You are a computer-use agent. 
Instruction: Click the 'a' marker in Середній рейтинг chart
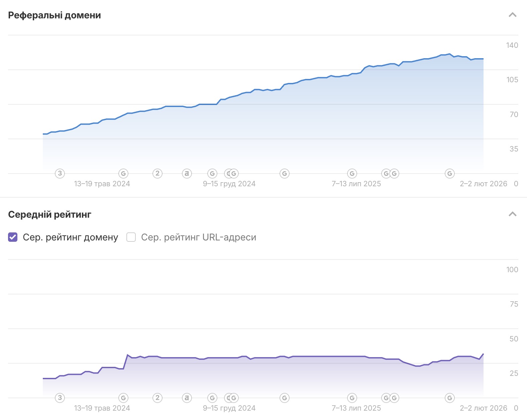coord(187,398)
